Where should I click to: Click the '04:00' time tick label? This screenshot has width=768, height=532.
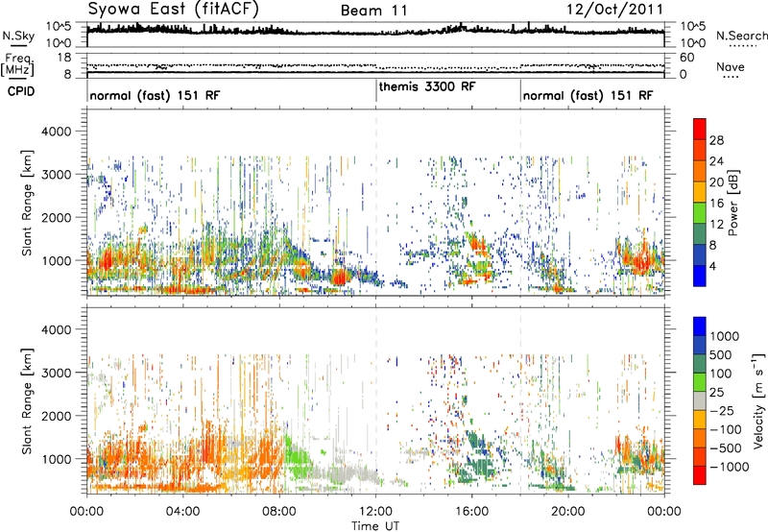click(x=182, y=512)
